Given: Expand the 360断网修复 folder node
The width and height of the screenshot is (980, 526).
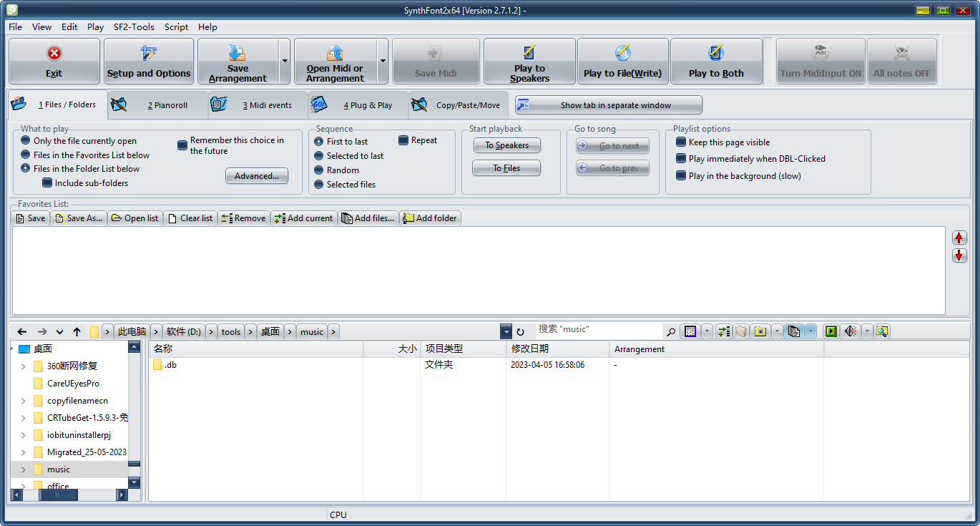Looking at the screenshot, I should [23, 366].
